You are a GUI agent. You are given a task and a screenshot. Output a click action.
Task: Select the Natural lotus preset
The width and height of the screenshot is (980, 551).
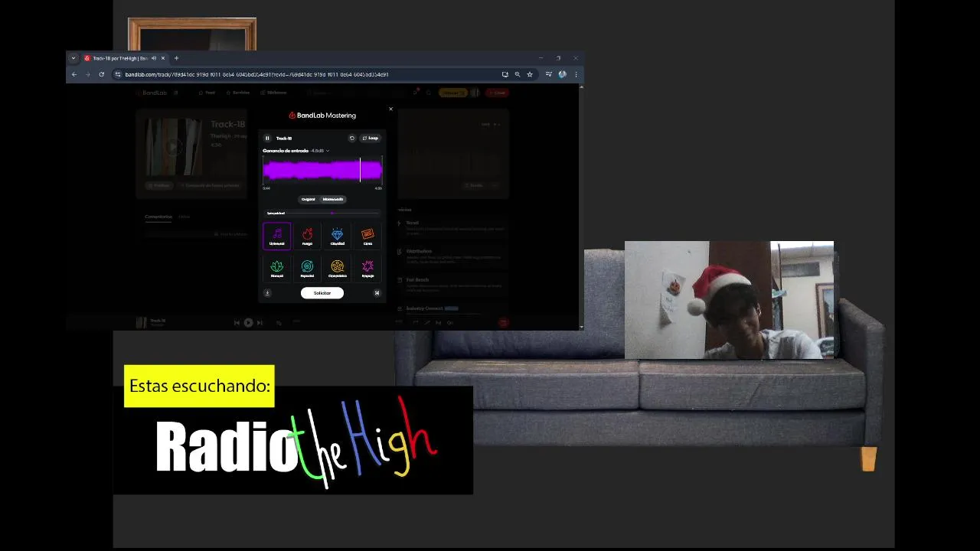coord(276,268)
